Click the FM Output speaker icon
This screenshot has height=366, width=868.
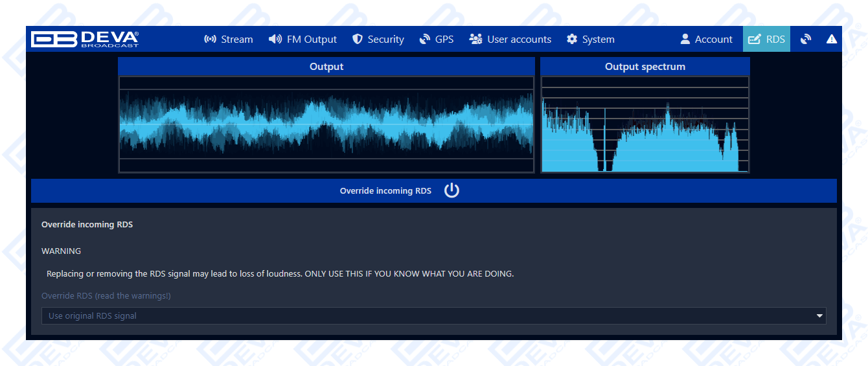[275, 40]
